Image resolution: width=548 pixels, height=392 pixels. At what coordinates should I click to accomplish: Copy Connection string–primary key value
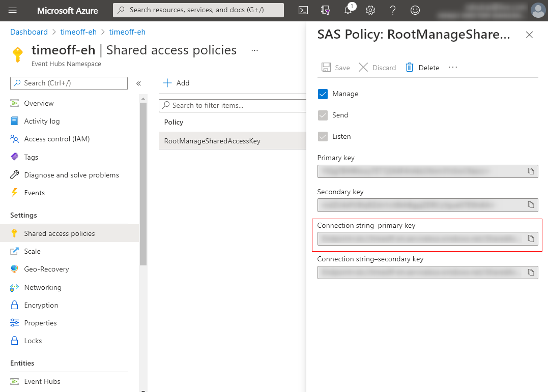pos(531,238)
